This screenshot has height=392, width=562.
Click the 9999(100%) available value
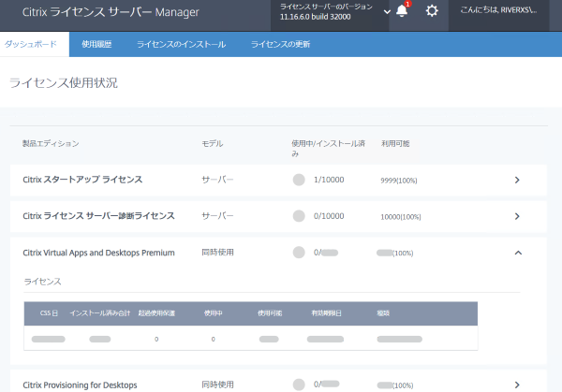[399, 181]
